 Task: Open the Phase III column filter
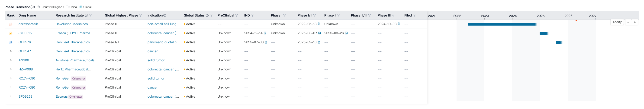[x=393, y=16]
